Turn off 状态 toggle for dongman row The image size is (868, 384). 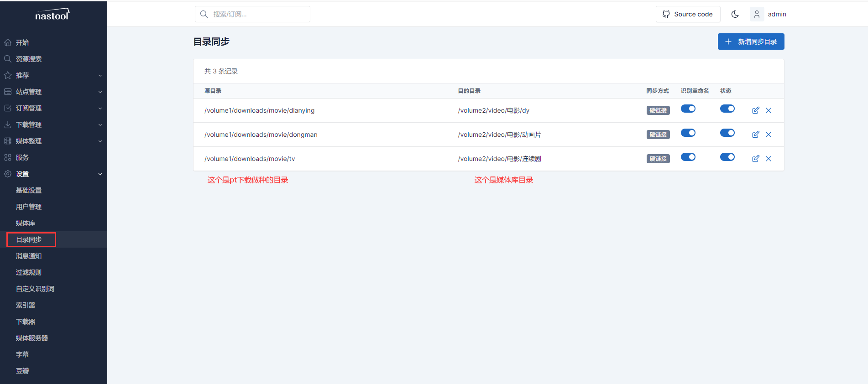tap(727, 133)
